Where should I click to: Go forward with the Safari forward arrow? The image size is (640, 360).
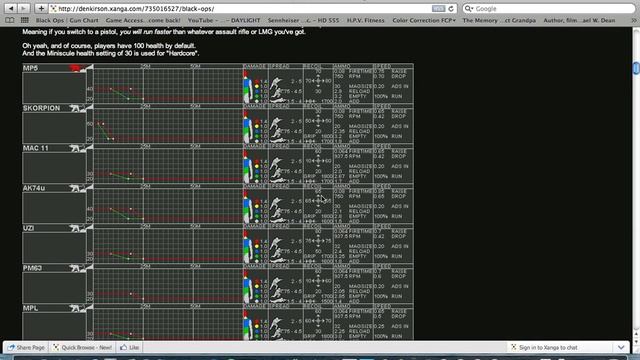[x=23, y=8]
